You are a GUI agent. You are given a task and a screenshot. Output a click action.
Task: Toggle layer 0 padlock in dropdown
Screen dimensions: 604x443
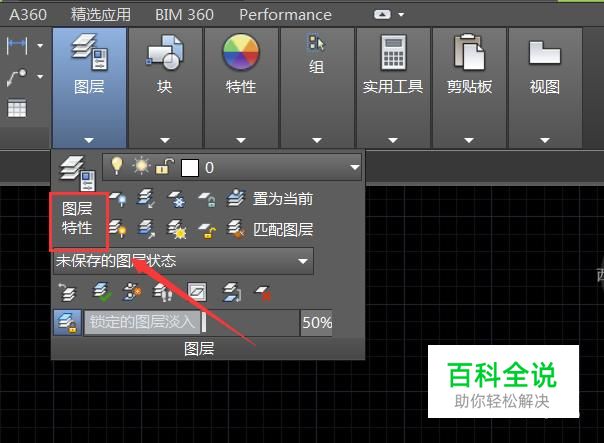(x=164, y=166)
